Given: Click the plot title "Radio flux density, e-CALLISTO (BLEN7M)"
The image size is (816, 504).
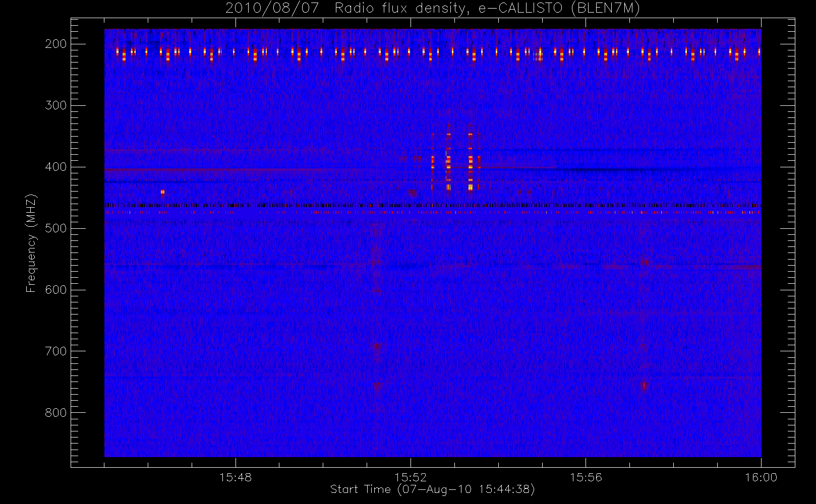Looking at the screenshot, I should pyautogui.click(x=488, y=9).
